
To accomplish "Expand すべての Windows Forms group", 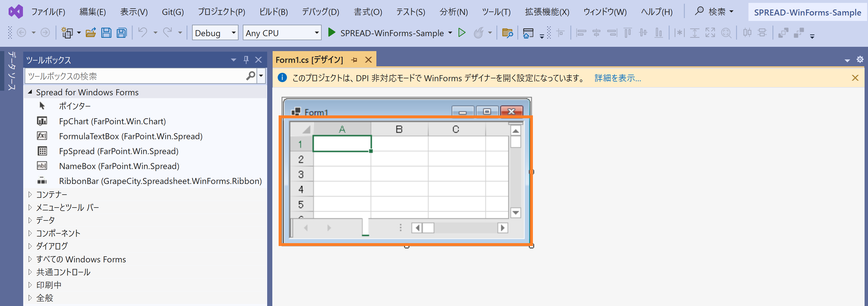I will 30,259.
